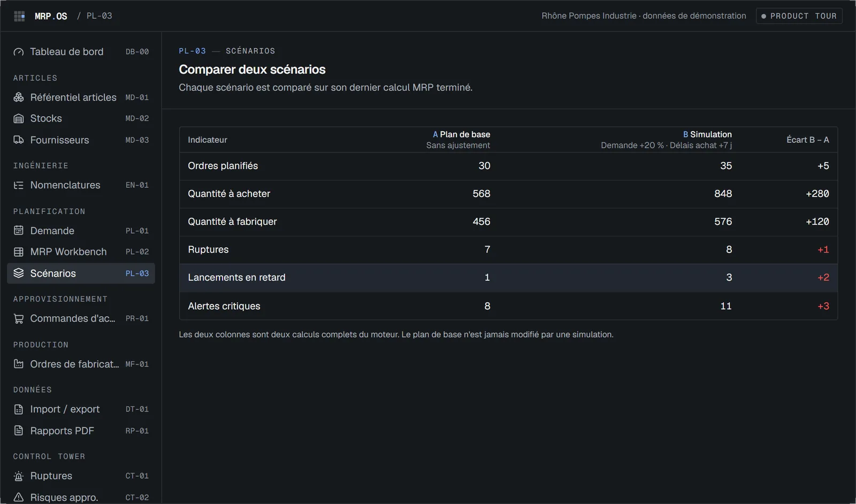Click the Référentiel articles cubes icon

(x=19, y=97)
